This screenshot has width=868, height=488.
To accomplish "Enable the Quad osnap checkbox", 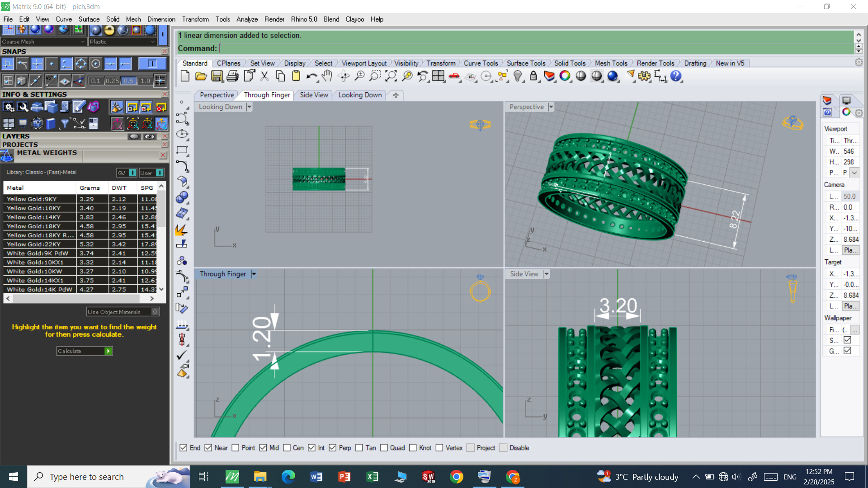I will [384, 448].
